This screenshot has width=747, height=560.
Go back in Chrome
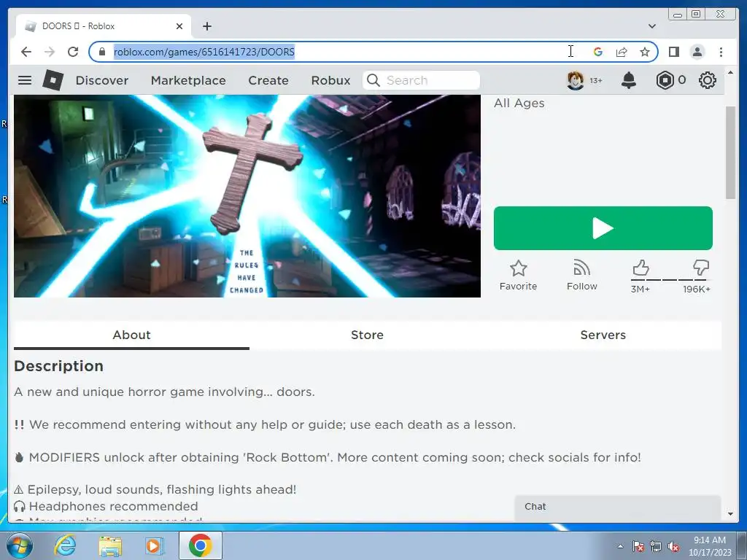[26, 52]
